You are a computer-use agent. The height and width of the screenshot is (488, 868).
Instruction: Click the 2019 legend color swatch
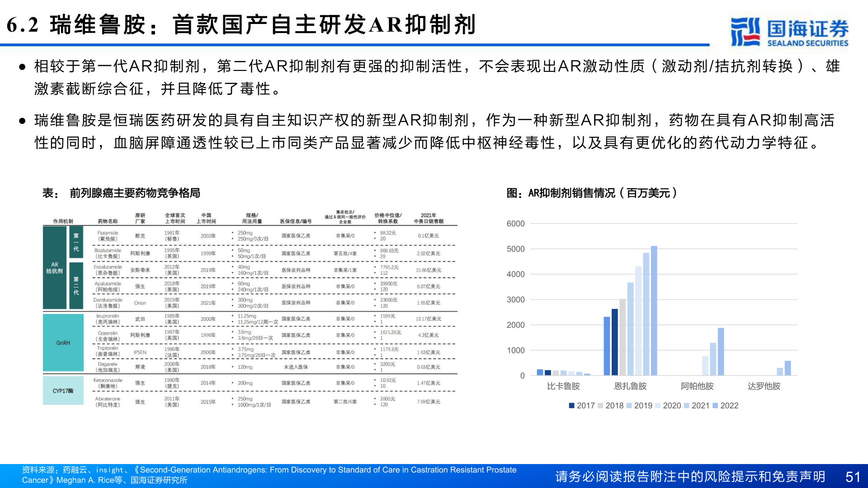tap(629, 406)
